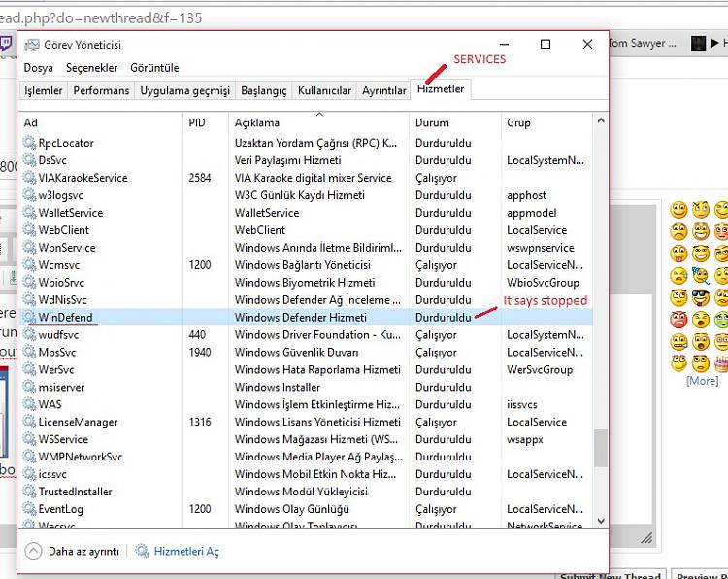Click Çalışıyor status in EventLog row
The height and width of the screenshot is (579, 728).
pos(436,509)
